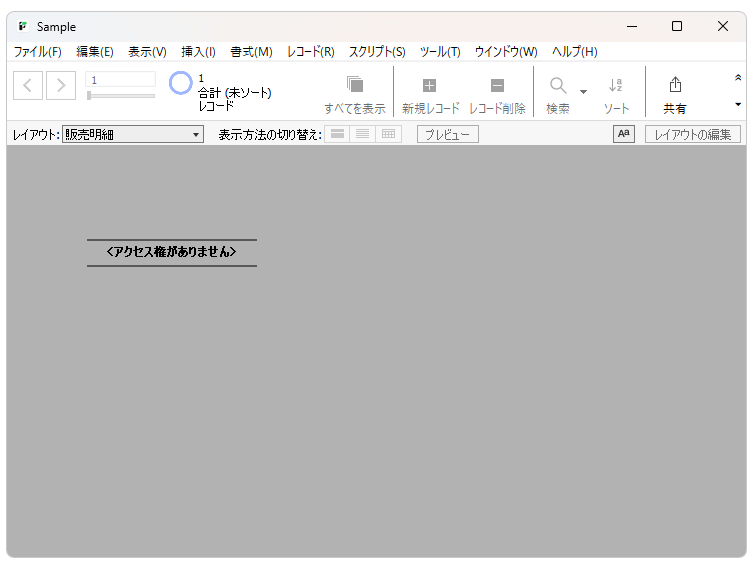Open the スクリプト(S) menu
755x568 pixels.
[377, 52]
